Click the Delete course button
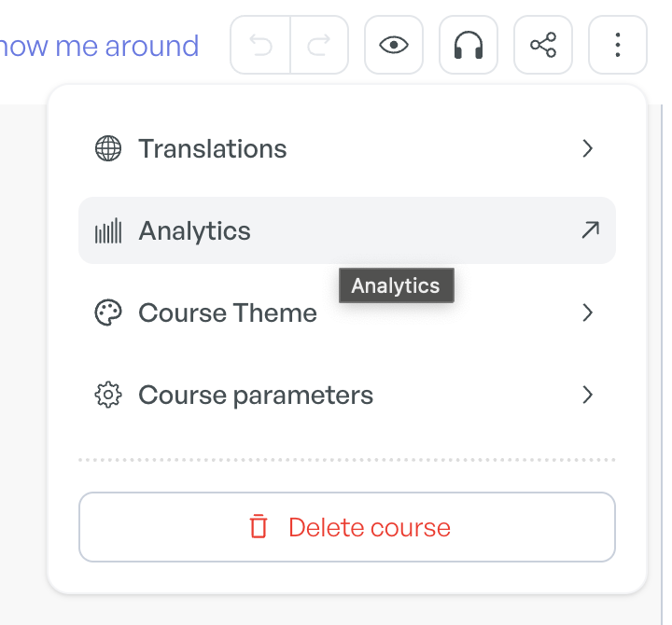672x625 pixels. tap(346, 527)
